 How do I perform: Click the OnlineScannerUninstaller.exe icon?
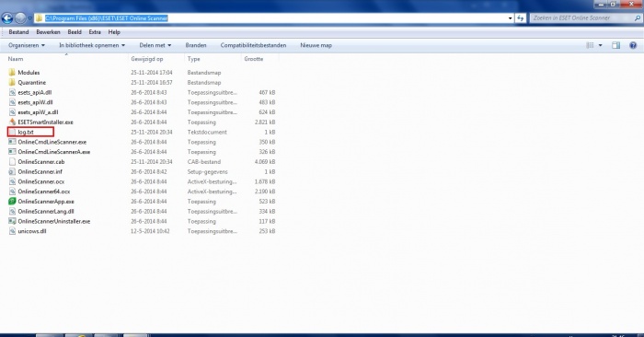[x=12, y=221]
